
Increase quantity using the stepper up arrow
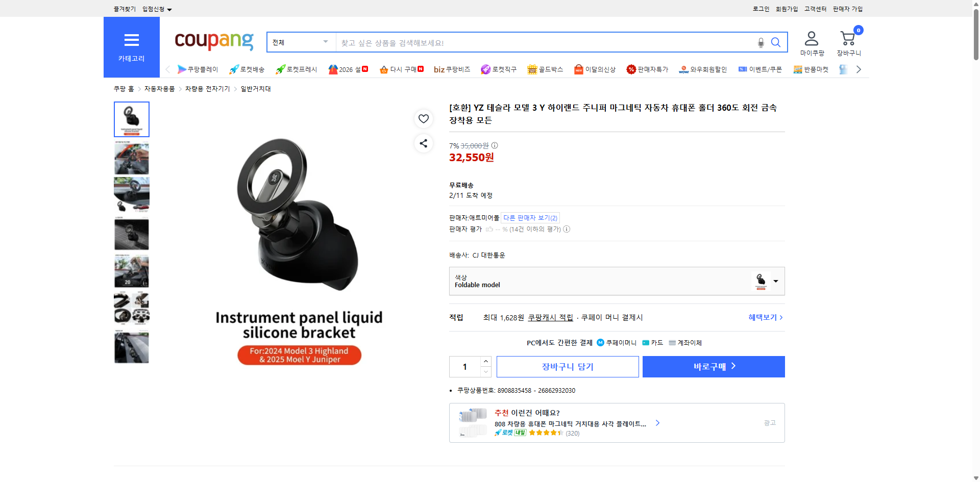(485, 361)
